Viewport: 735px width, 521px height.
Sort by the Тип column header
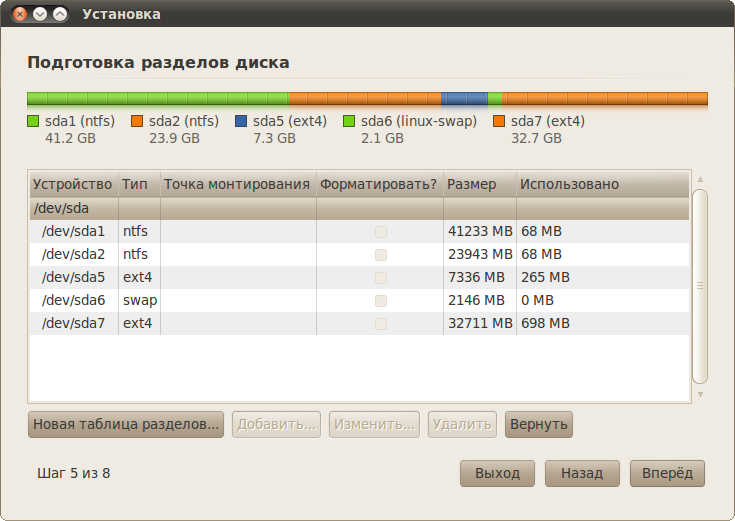[139, 184]
